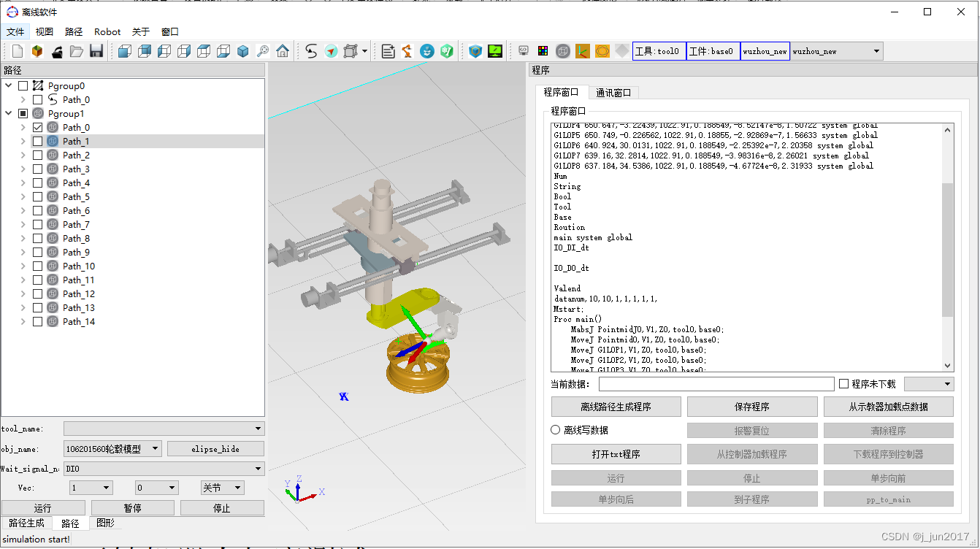
Task: Click the zoom magnifier toolbar icon
Action: pos(263,51)
